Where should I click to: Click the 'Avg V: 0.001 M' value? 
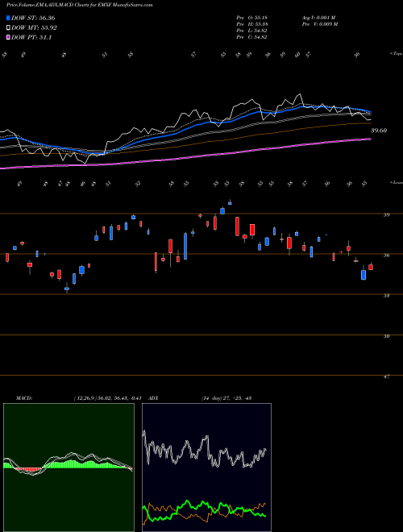click(319, 18)
